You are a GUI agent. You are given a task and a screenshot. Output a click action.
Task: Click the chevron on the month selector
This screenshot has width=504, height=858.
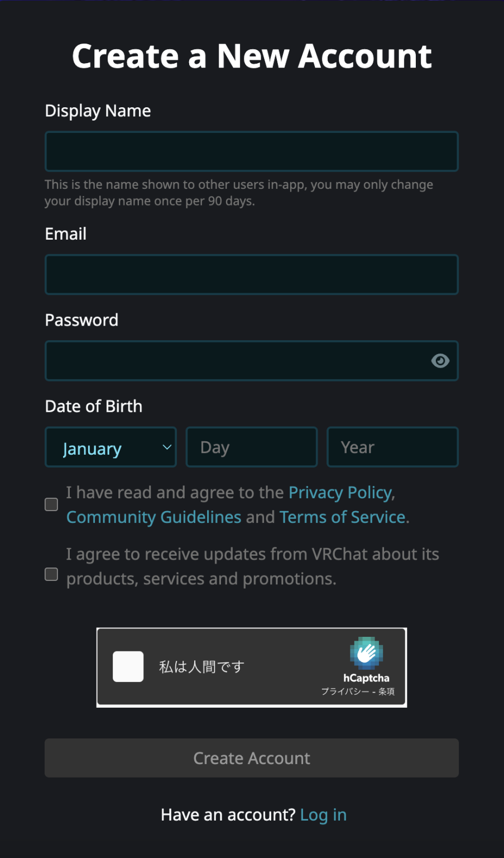pos(166,447)
